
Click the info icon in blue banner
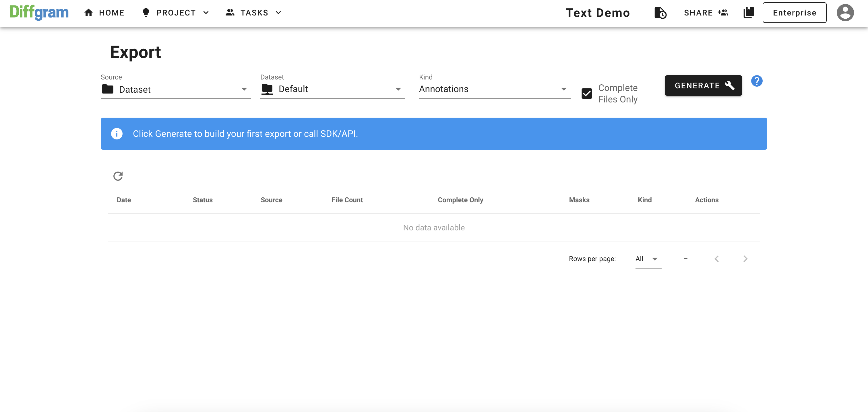(117, 134)
